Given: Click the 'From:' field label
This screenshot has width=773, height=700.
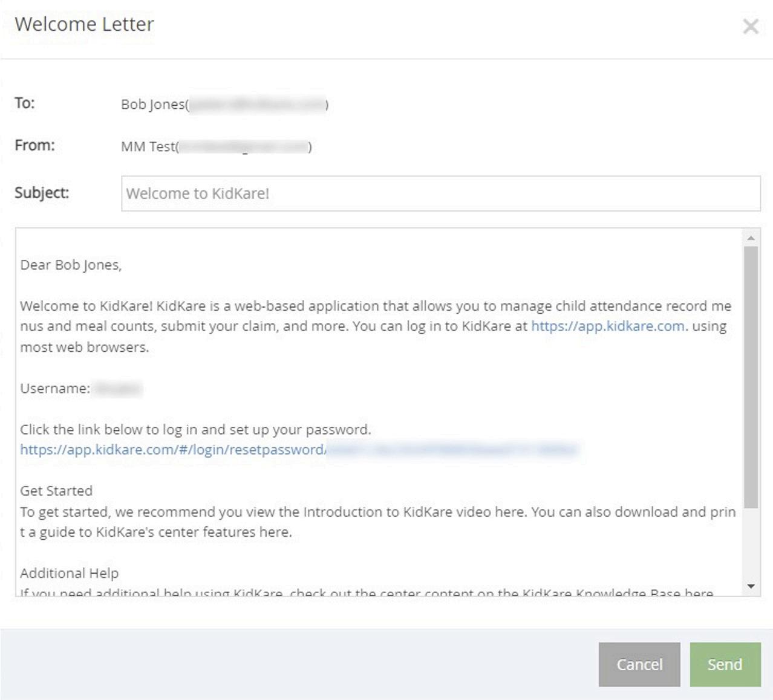Looking at the screenshot, I should (34, 146).
